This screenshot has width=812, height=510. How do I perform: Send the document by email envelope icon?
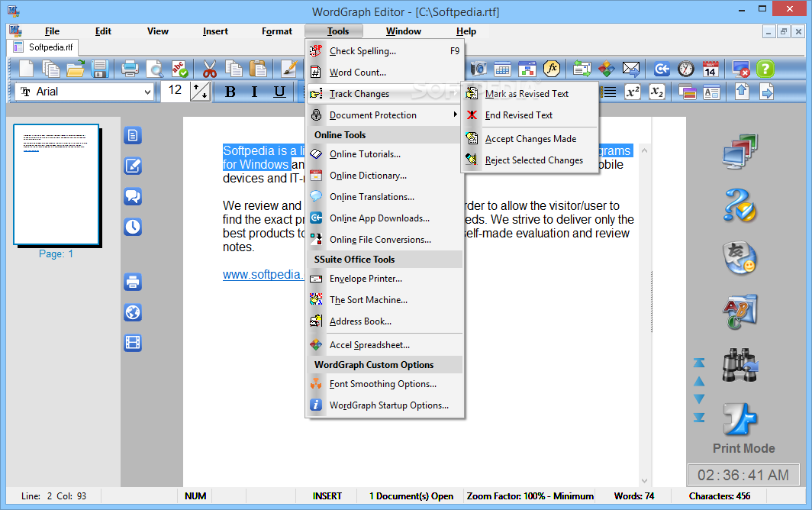click(630, 69)
